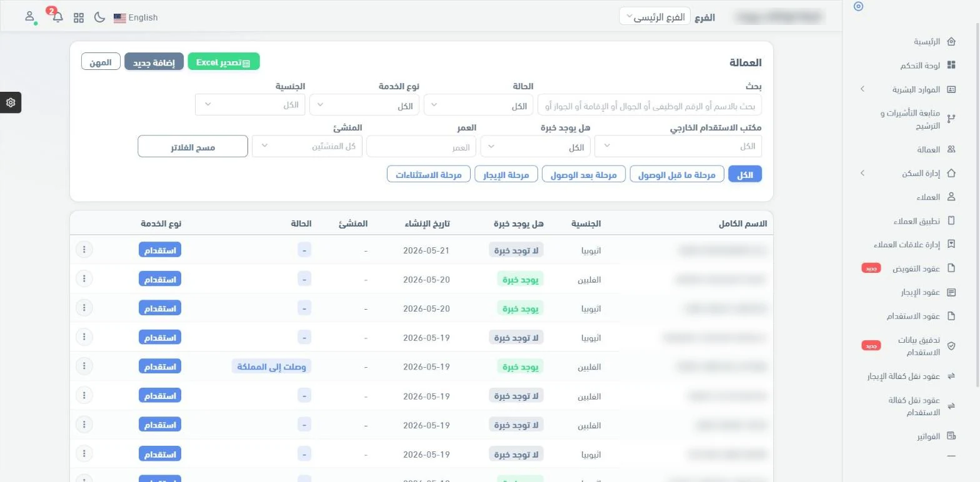Click the sidebar collapse circle icon

858,6
